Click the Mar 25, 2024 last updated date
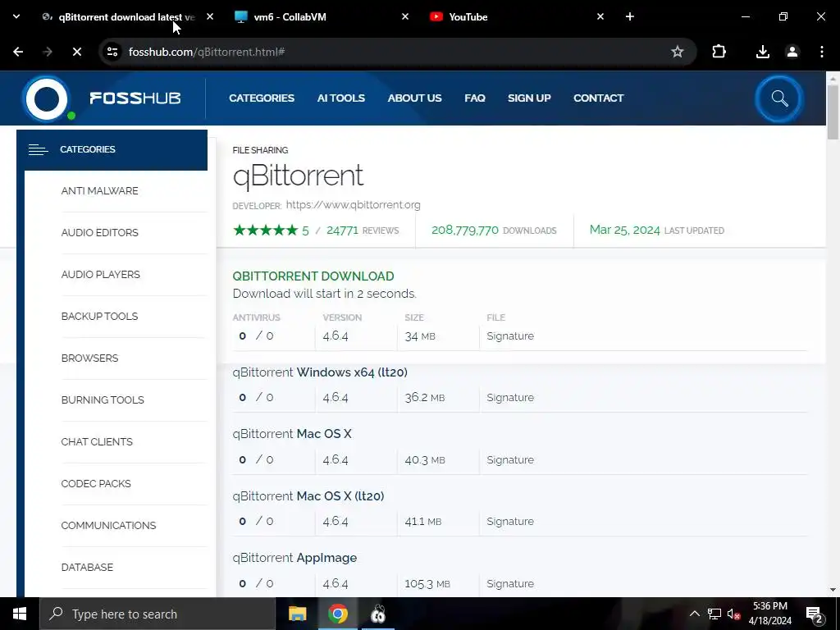 coord(624,230)
